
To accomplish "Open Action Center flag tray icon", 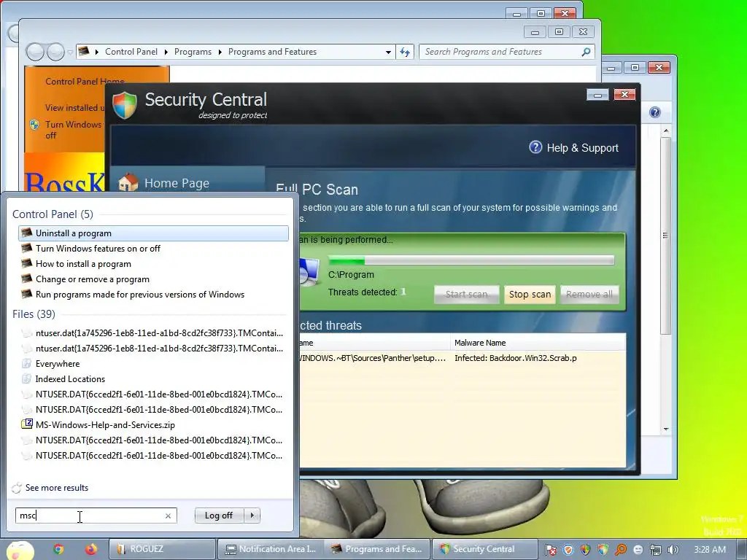I will coord(550,550).
